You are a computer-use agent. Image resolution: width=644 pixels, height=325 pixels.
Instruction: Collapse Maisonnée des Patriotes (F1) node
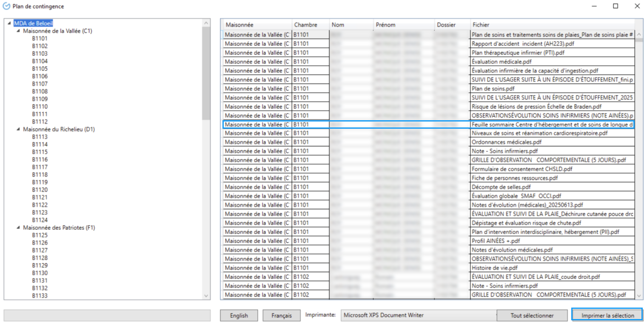(x=18, y=228)
